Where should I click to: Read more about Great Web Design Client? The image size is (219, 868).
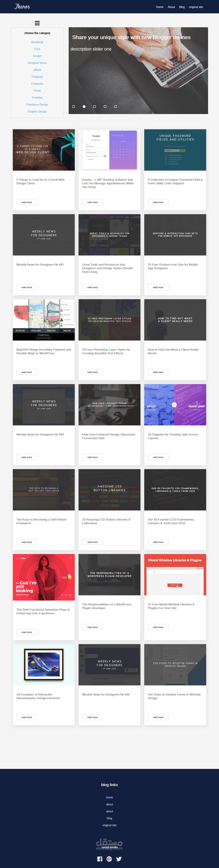tap(27, 202)
